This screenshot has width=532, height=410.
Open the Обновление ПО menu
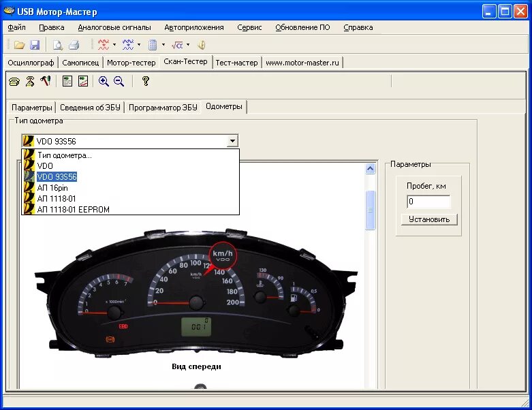302,27
